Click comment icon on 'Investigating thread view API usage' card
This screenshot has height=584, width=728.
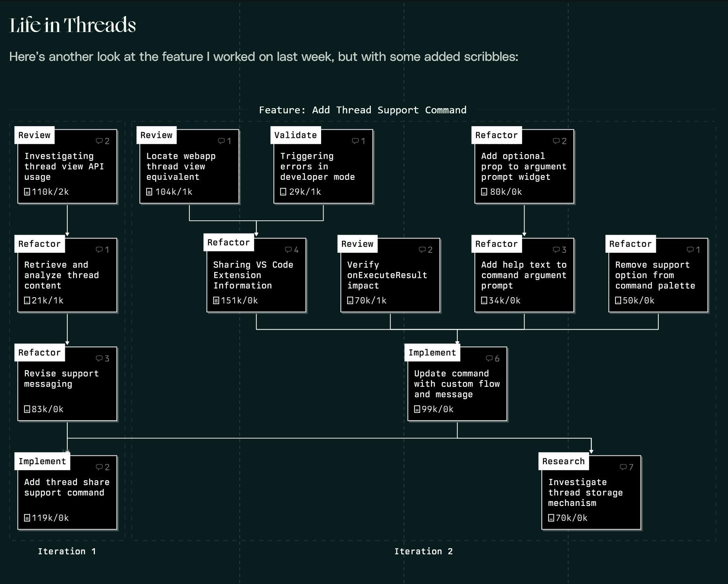click(99, 141)
